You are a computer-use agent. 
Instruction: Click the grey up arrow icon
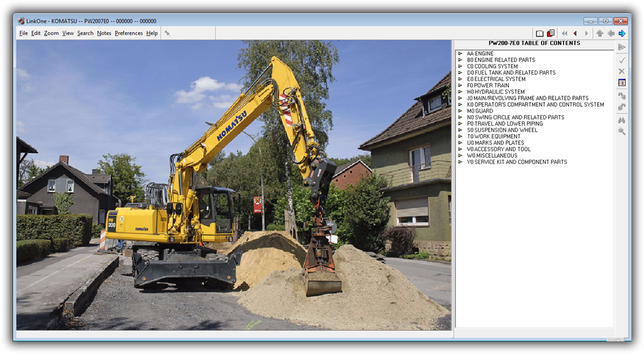[x=599, y=33]
